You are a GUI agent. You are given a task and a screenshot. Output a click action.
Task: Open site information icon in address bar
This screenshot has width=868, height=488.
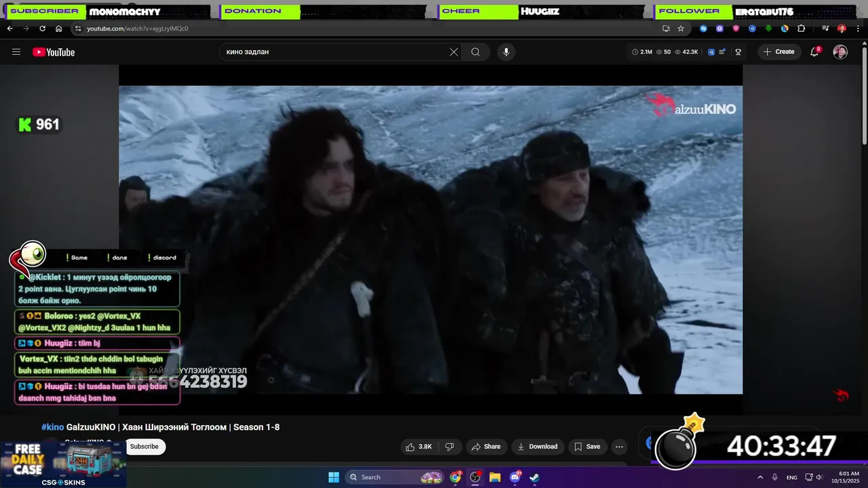click(78, 28)
